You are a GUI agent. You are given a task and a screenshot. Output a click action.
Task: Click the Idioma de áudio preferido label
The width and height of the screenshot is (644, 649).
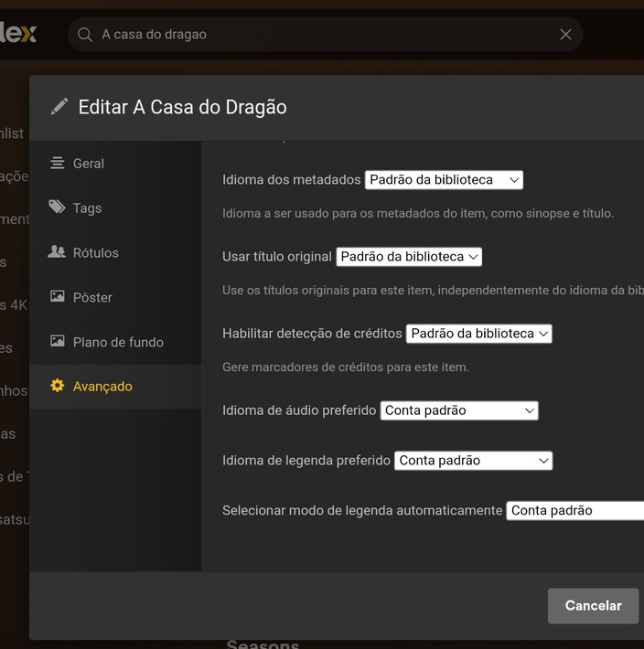299,410
